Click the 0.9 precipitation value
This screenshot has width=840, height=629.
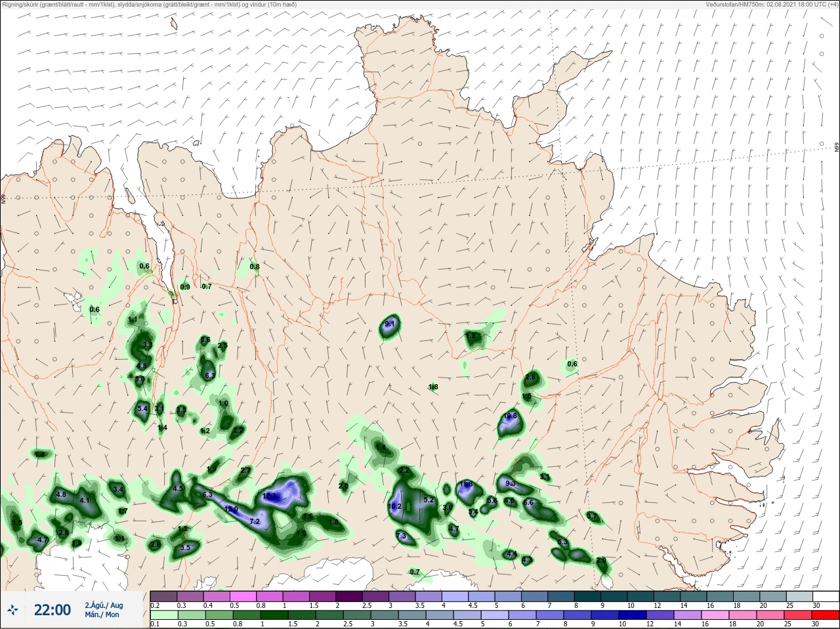point(185,287)
